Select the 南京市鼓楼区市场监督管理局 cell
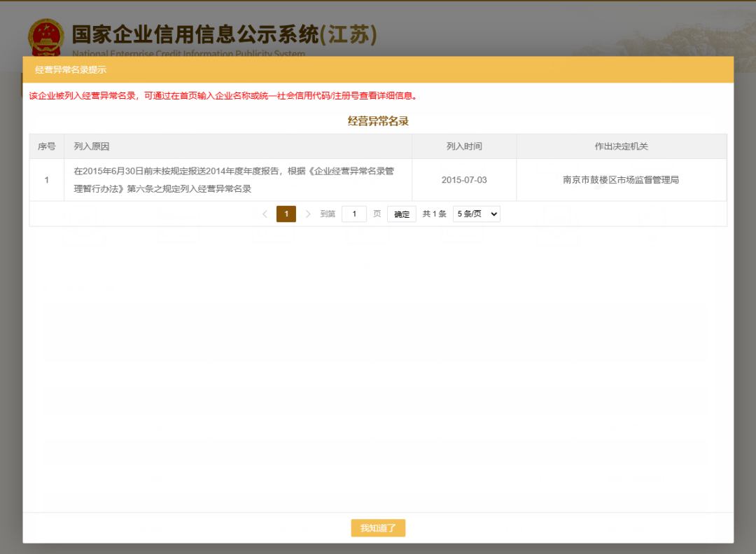 (x=622, y=179)
